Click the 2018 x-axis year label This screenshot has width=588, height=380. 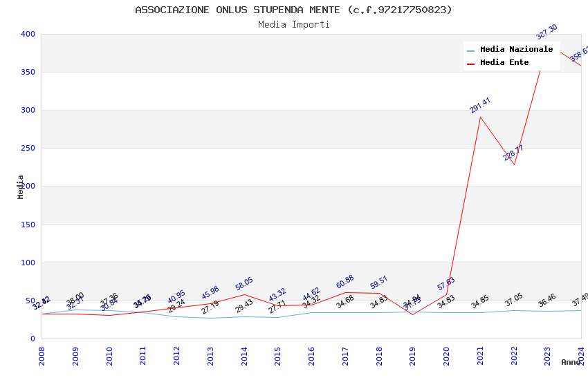(379, 356)
